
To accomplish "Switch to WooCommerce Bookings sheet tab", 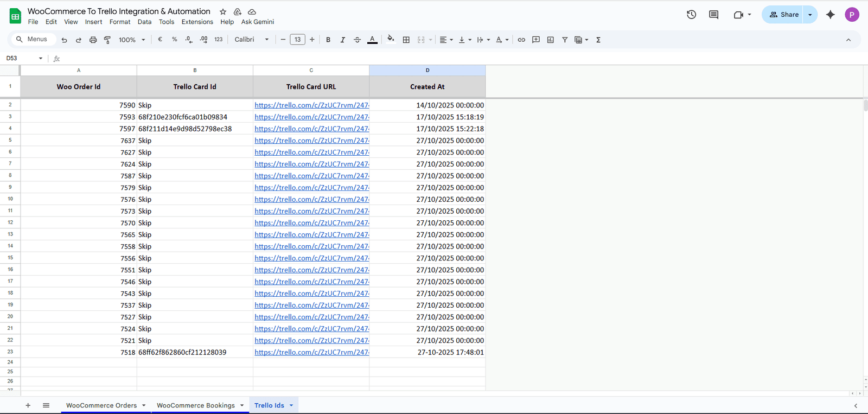I will [x=196, y=405].
